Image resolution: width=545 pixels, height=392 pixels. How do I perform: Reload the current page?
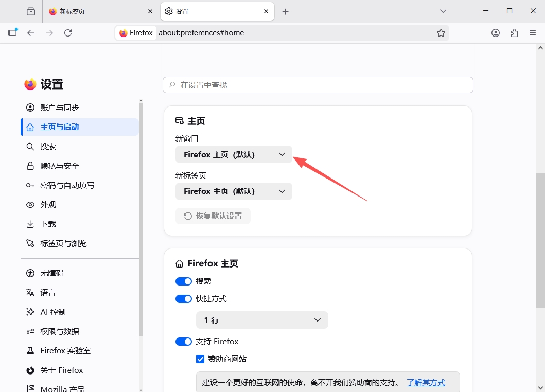pyautogui.click(x=68, y=33)
